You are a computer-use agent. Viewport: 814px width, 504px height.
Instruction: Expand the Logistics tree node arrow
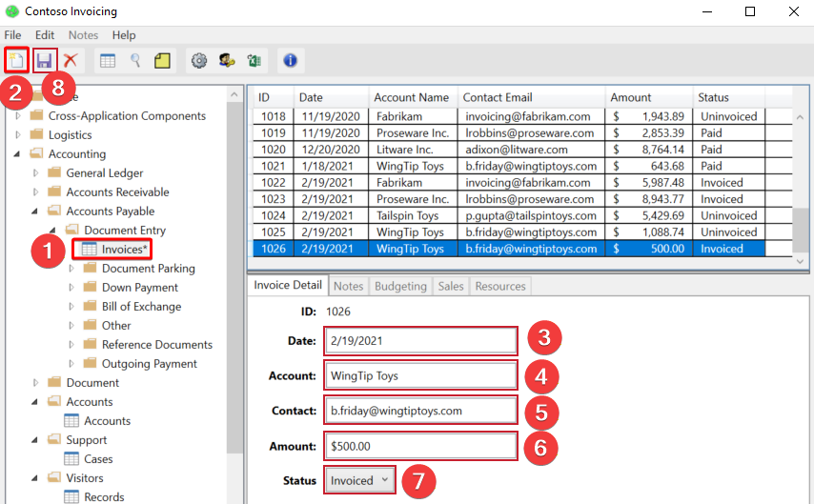tap(18, 134)
